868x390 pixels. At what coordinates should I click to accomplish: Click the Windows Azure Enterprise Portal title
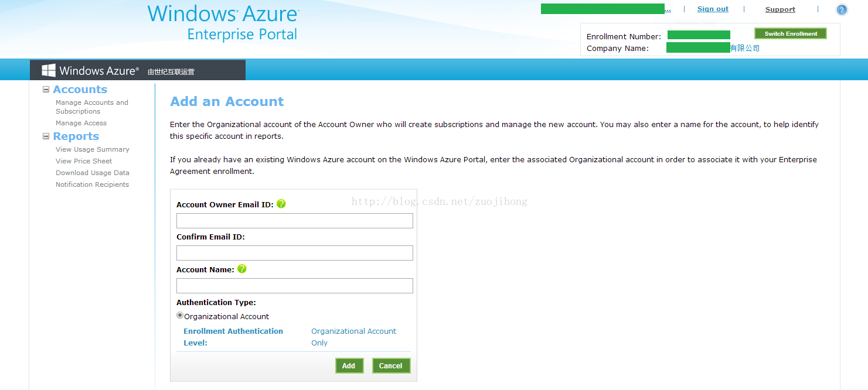pos(223,23)
